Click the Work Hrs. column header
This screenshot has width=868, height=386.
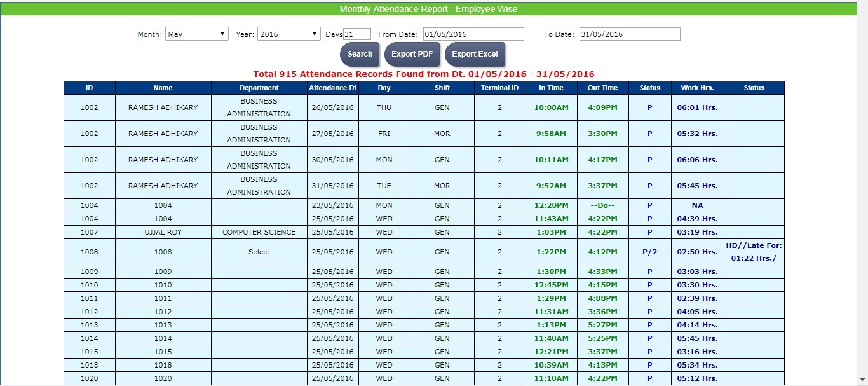697,88
